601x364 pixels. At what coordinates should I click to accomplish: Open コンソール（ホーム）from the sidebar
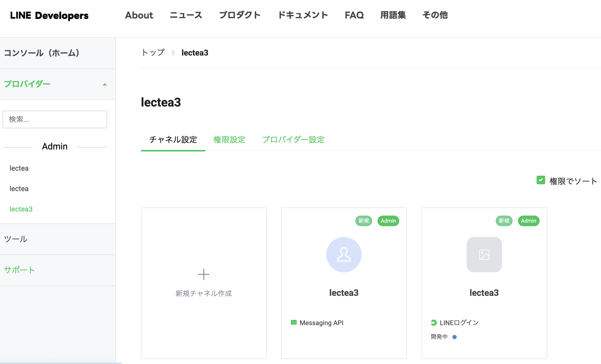point(42,53)
